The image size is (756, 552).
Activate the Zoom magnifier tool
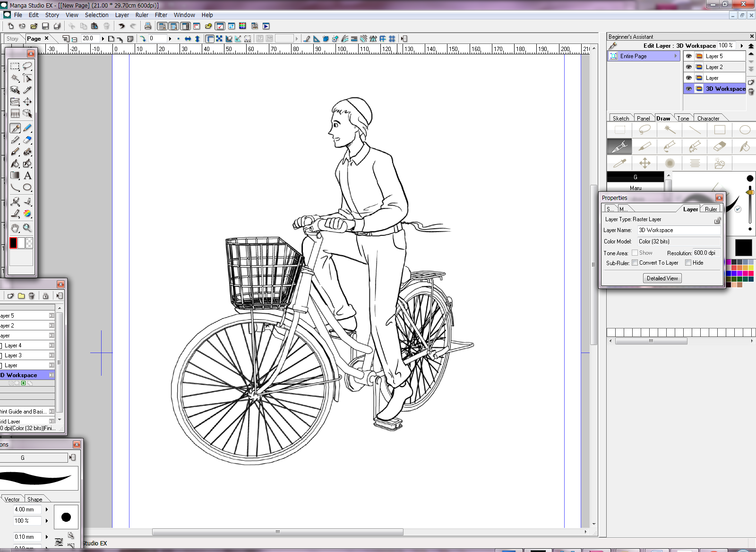27,228
